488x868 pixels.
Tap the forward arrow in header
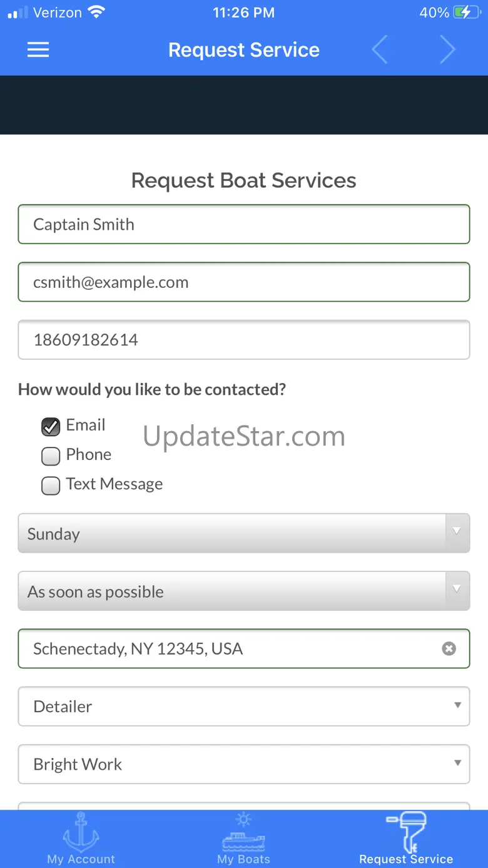pos(447,50)
